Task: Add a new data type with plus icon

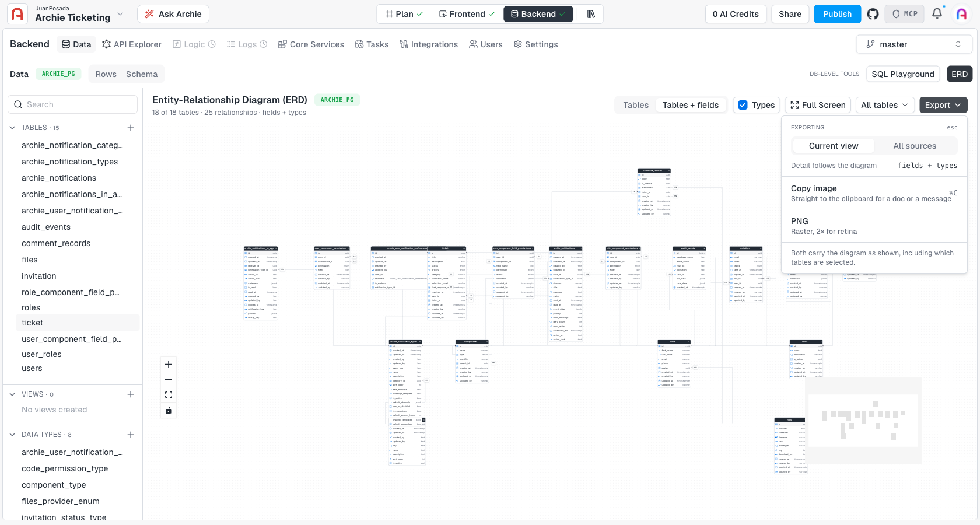Action: [x=131, y=435]
